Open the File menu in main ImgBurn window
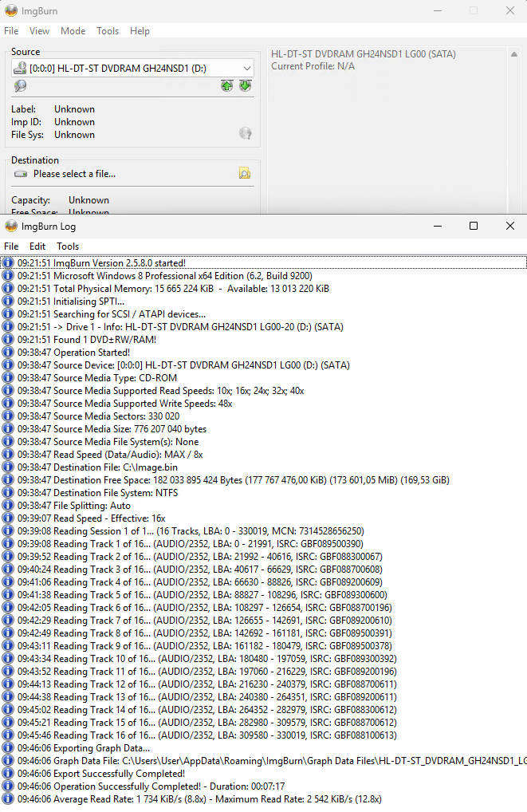Viewport: 527px width, 812px height. coord(11,31)
